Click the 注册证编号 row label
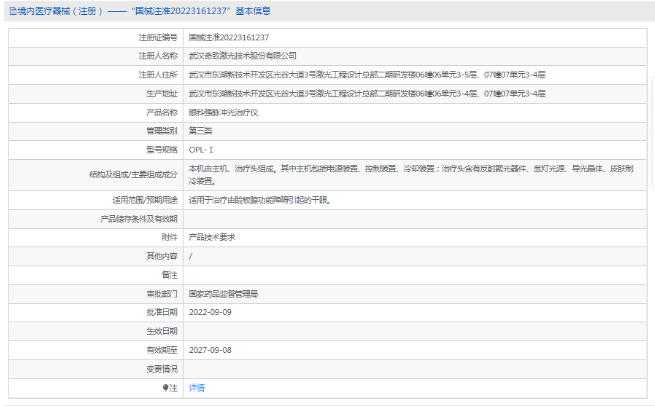The width and height of the screenshot is (655, 407). point(157,36)
